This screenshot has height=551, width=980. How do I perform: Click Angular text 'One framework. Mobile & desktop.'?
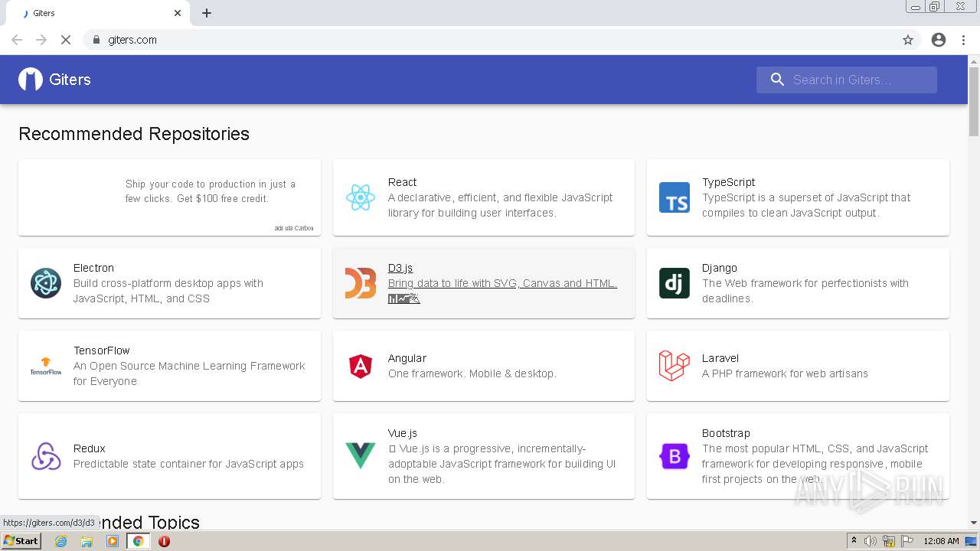point(472,373)
